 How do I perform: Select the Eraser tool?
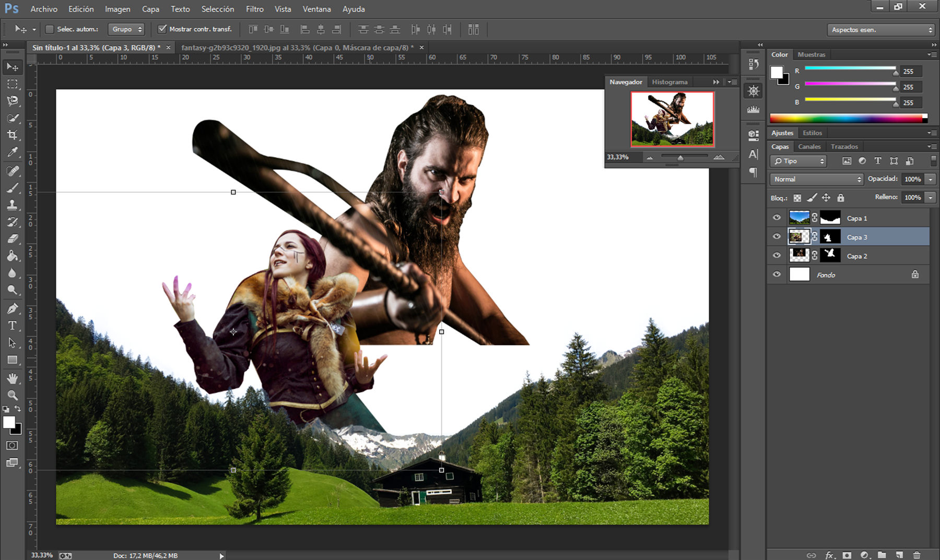pos(13,239)
